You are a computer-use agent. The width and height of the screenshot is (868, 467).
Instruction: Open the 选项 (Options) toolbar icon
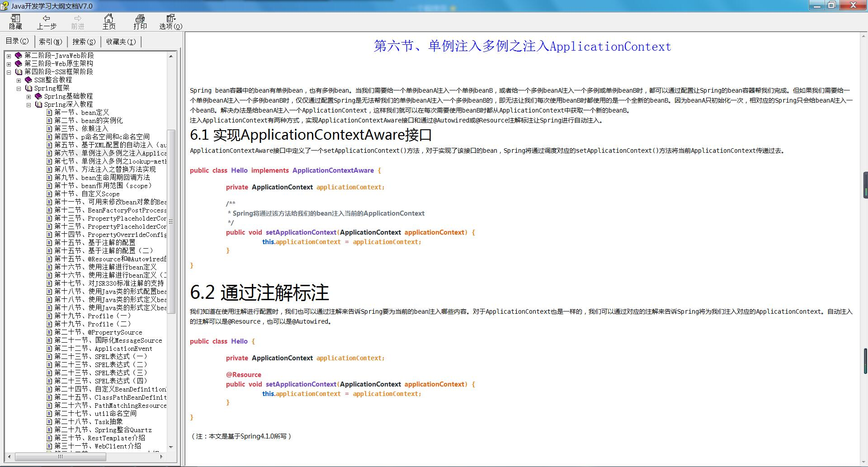pyautogui.click(x=171, y=22)
